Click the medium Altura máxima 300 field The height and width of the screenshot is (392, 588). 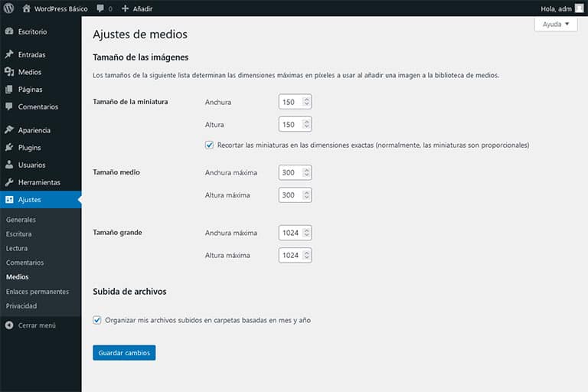pyautogui.click(x=295, y=195)
